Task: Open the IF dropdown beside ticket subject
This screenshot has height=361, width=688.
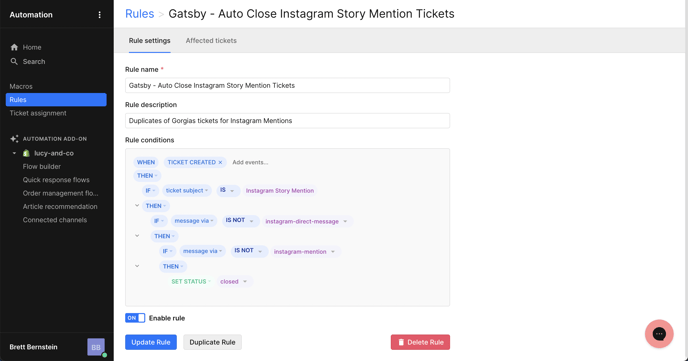Action: click(150, 190)
